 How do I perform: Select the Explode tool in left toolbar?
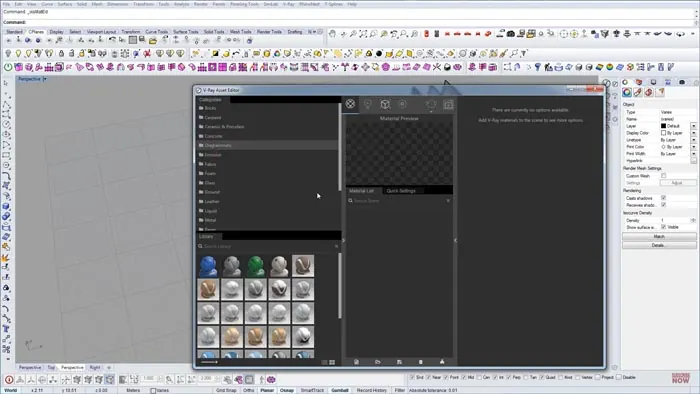6,258
